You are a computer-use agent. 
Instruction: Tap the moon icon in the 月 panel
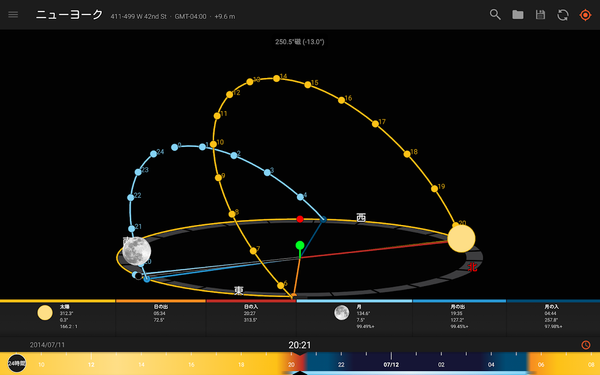[x=341, y=313]
